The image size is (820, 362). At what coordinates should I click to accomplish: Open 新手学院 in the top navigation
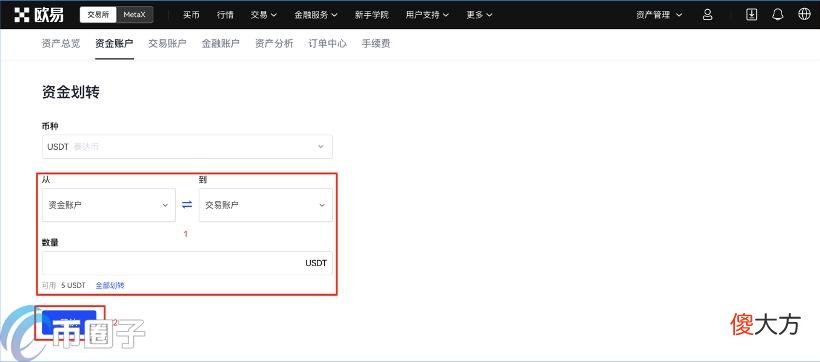[372, 15]
